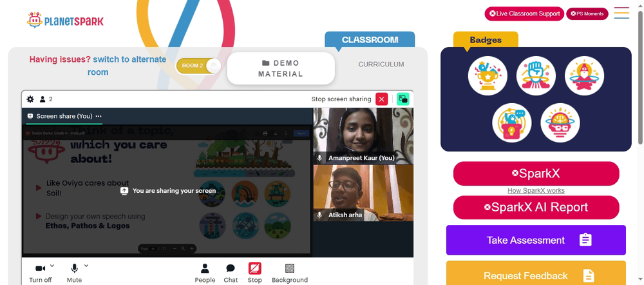Click Amanpreet Kaur video tile
Image resolution: width=644 pixels, height=285 pixels.
363,135
